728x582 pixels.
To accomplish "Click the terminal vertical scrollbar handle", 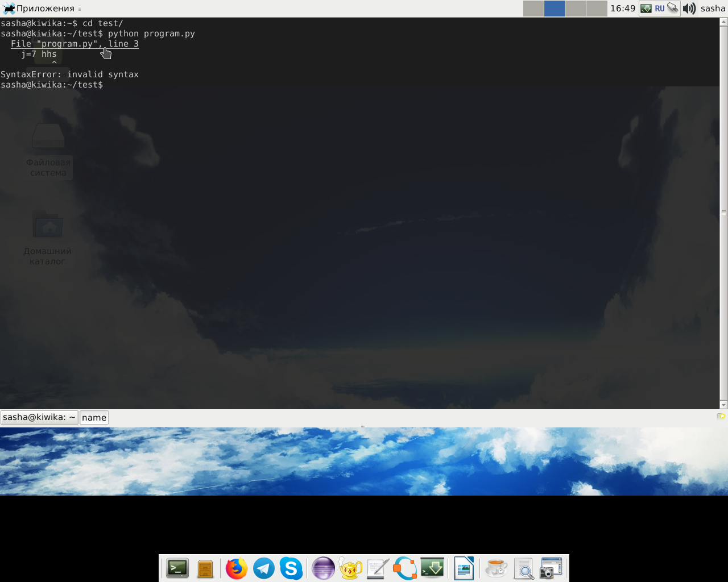I will (724, 214).
